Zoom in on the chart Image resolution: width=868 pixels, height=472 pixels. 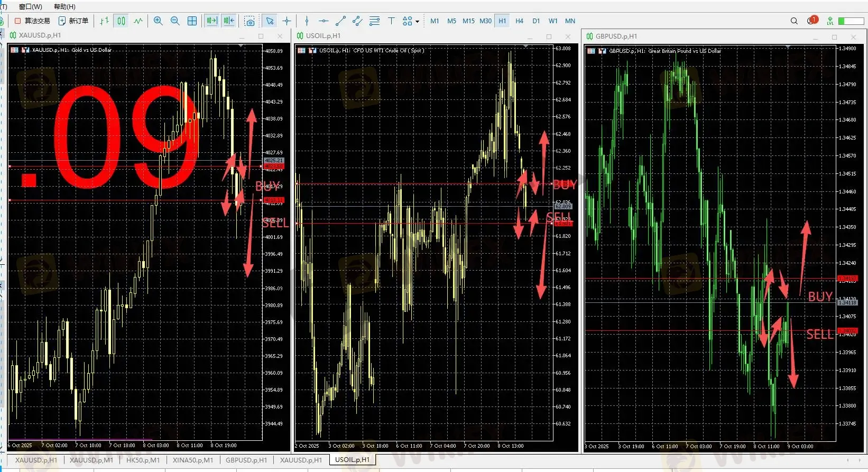coord(158,21)
